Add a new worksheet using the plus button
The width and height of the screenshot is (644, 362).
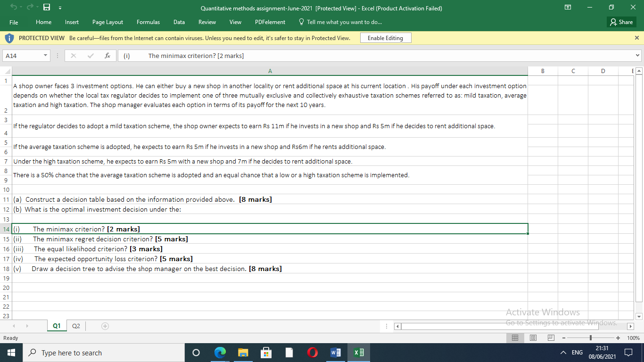click(x=105, y=325)
